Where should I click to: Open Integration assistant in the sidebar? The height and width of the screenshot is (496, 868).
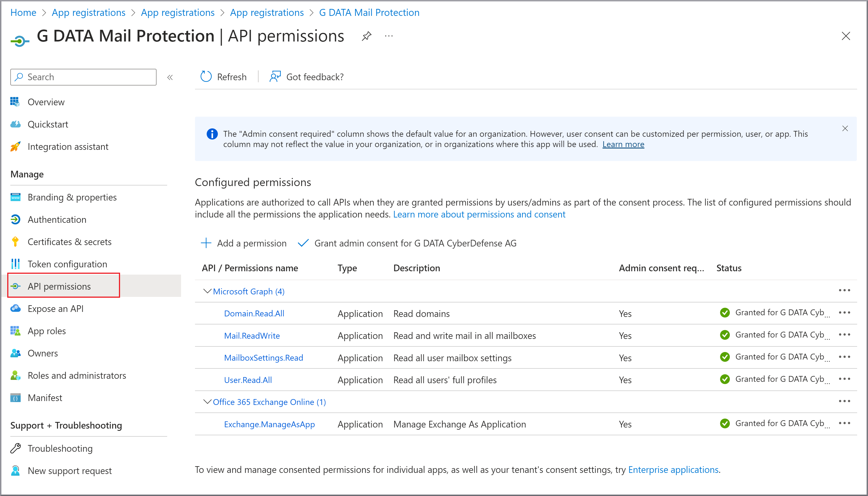68,147
